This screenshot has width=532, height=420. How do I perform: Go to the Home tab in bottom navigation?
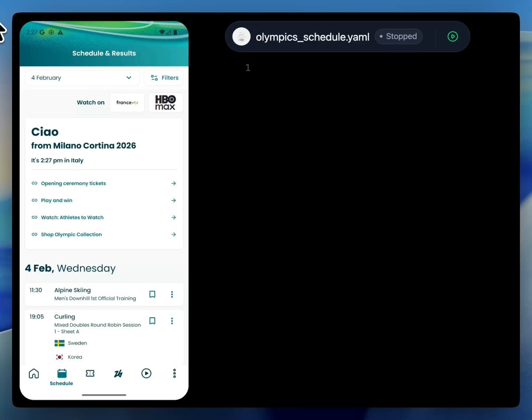(34, 373)
